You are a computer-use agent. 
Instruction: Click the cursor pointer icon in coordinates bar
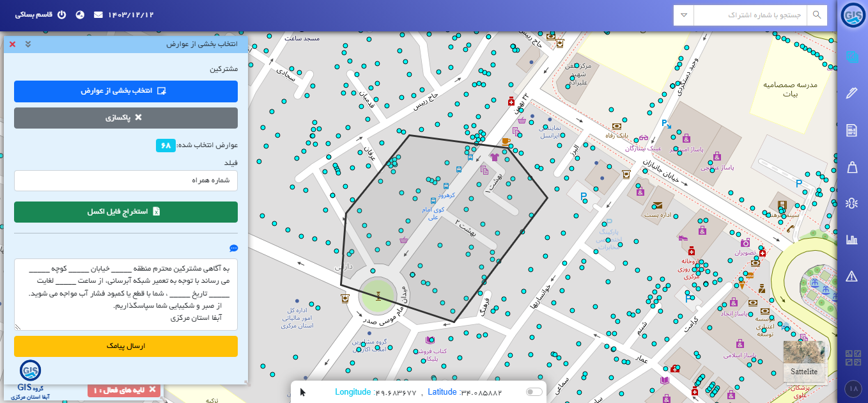point(303,392)
